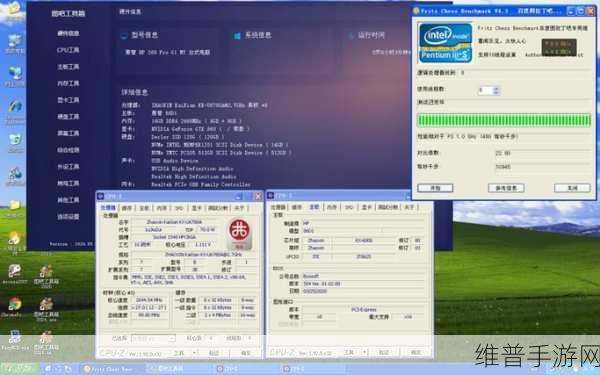Click the 型号信息 monitor icon

pyautogui.click(x=124, y=36)
